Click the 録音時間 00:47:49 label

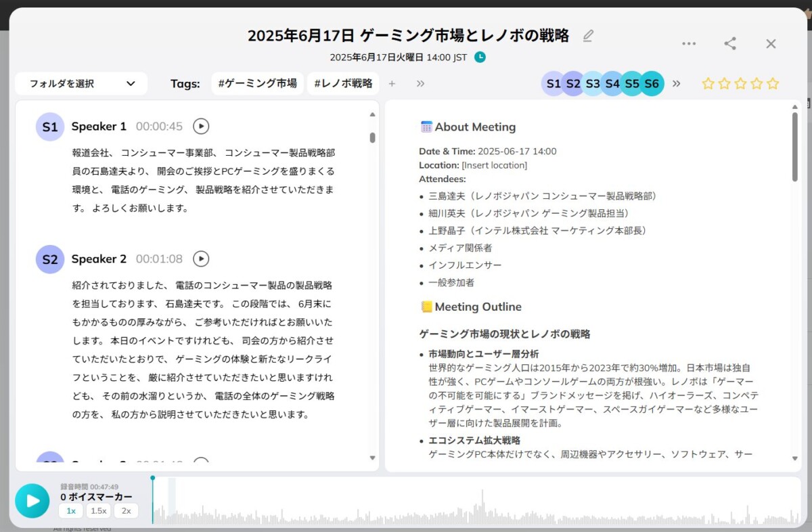89,487
